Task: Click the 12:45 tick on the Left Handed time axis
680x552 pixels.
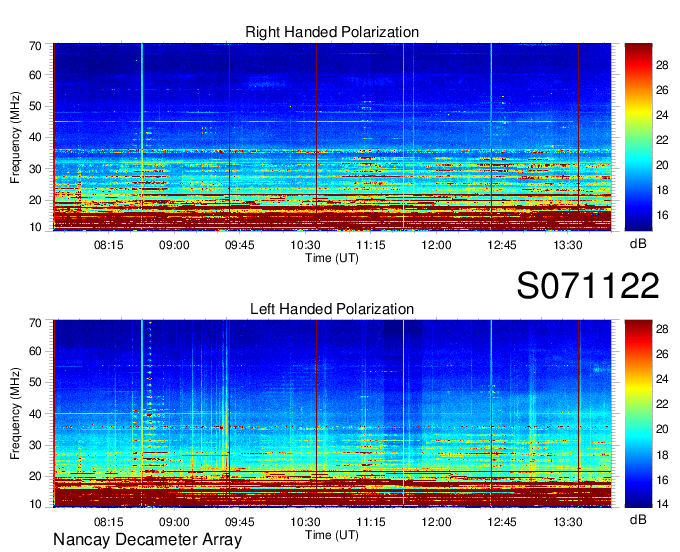Action: pyautogui.click(x=502, y=522)
